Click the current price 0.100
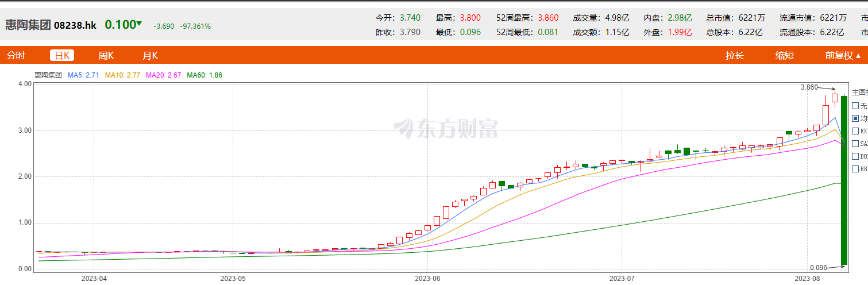Viewport: 868px width, 285px height. pyautogui.click(x=119, y=25)
